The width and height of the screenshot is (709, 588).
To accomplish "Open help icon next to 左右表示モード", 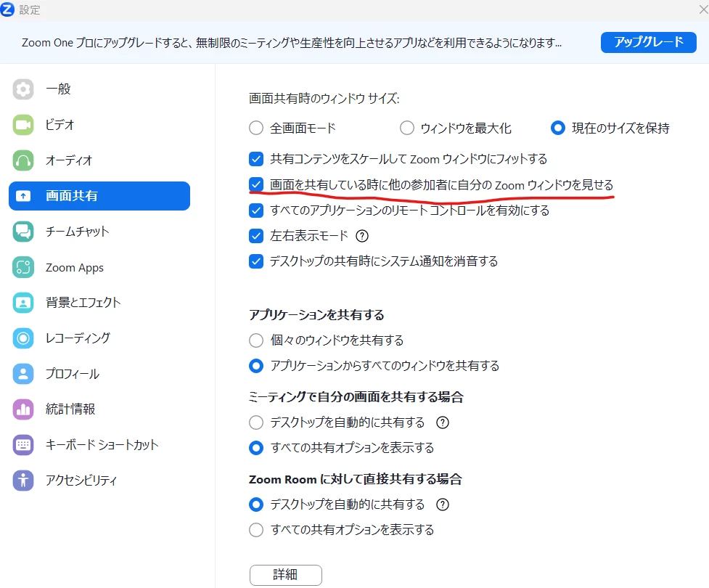I will click(x=362, y=236).
